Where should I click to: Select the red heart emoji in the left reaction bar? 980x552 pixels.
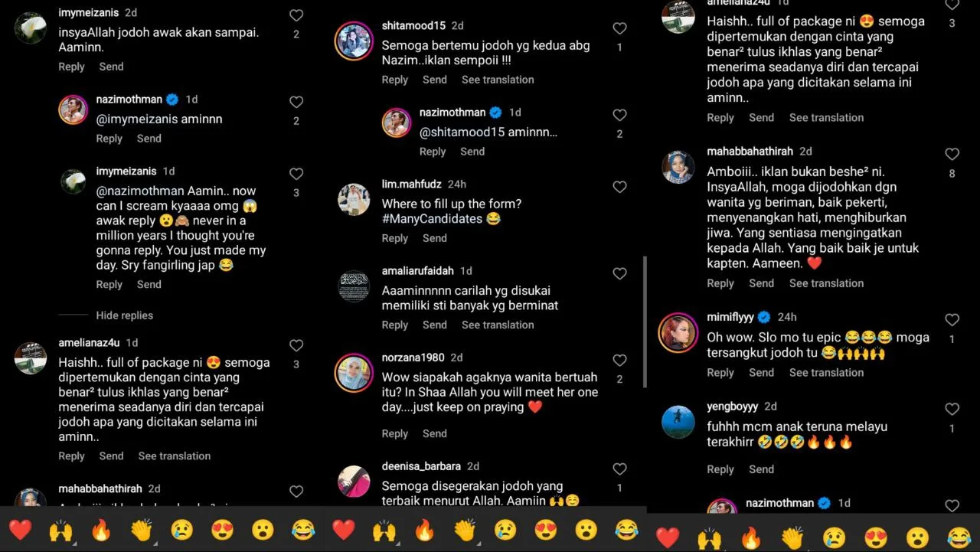pyautogui.click(x=21, y=529)
